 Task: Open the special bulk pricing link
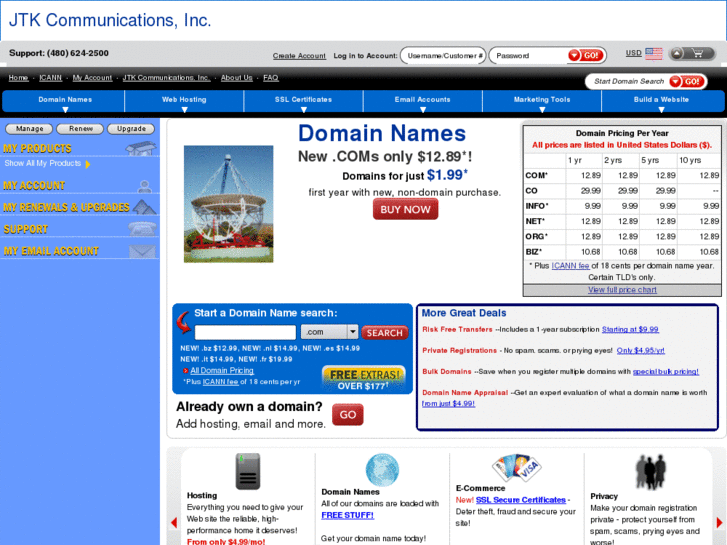[665, 372]
